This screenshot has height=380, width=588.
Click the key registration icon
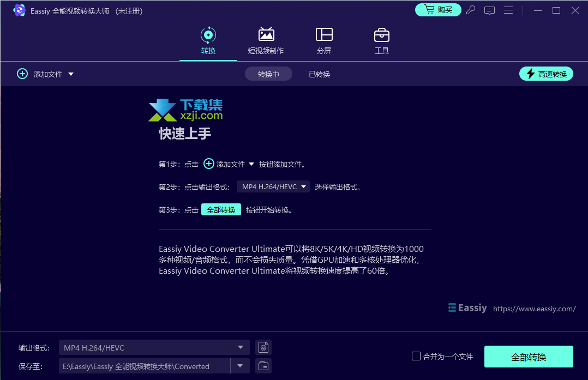click(471, 10)
